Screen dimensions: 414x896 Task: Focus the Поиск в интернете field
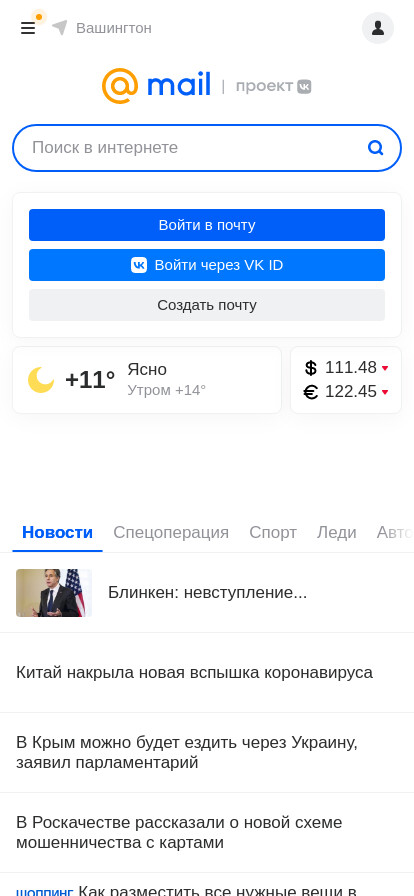click(x=207, y=148)
